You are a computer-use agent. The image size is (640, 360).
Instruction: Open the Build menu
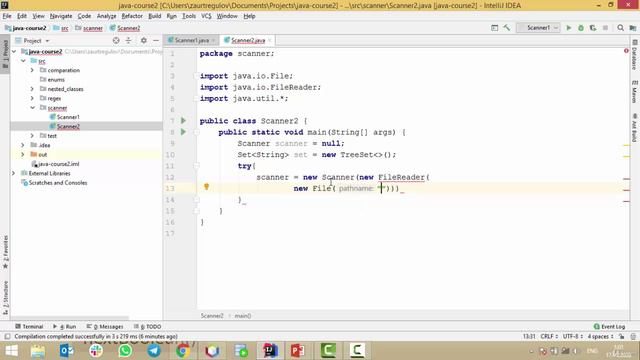pos(154,16)
